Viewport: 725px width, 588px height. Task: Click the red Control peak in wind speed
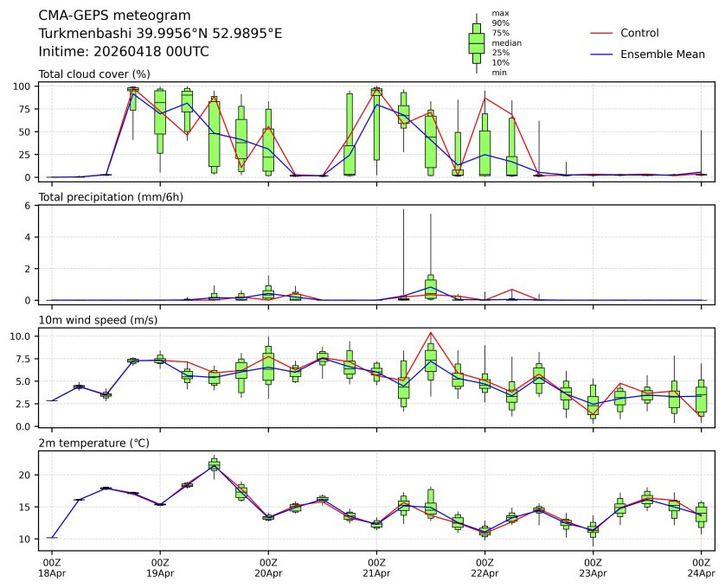430,332
